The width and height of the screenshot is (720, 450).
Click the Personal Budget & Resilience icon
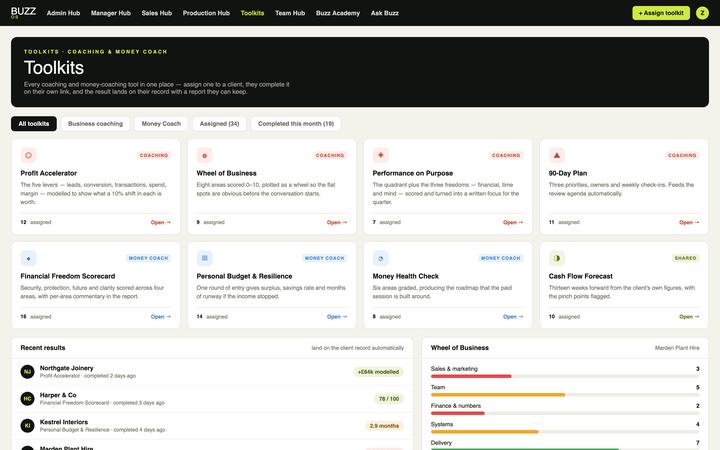204,258
